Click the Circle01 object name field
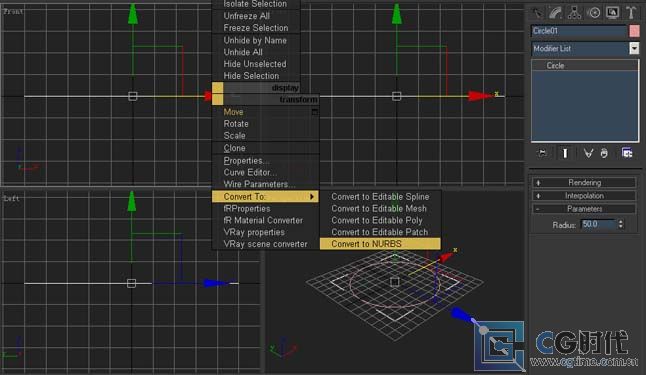 pyautogui.click(x=578, y=31)
